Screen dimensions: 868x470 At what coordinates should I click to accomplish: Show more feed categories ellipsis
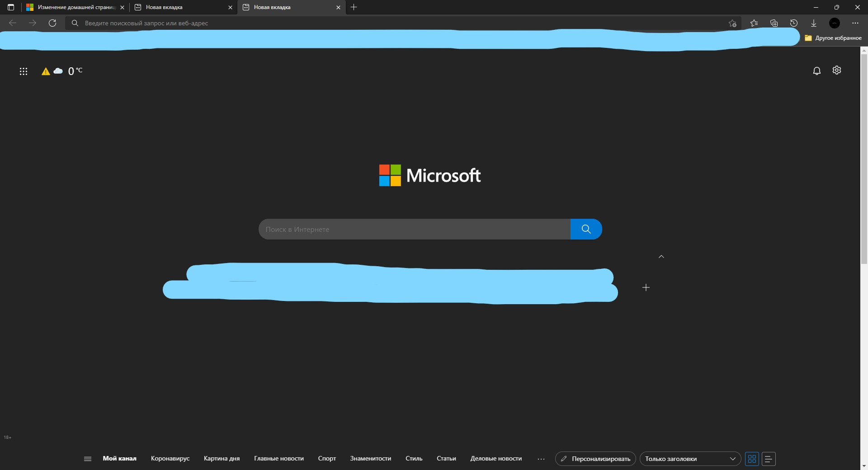[541, 459]
